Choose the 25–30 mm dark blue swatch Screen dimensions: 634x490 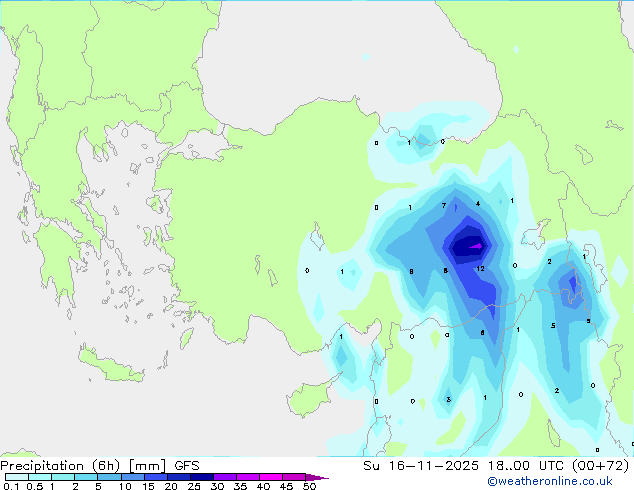pos(202,477)
